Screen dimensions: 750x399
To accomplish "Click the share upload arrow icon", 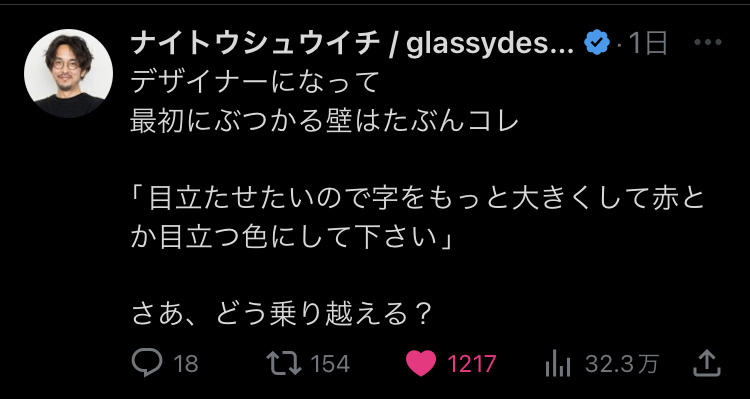I will click(707, 364).
